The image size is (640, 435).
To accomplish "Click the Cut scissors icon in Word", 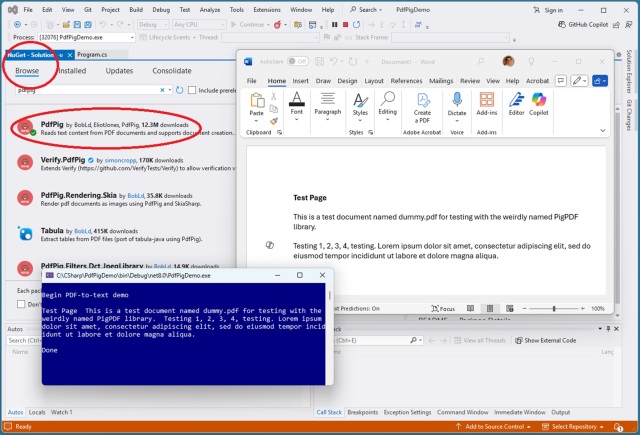I will [x=274, y=96].
